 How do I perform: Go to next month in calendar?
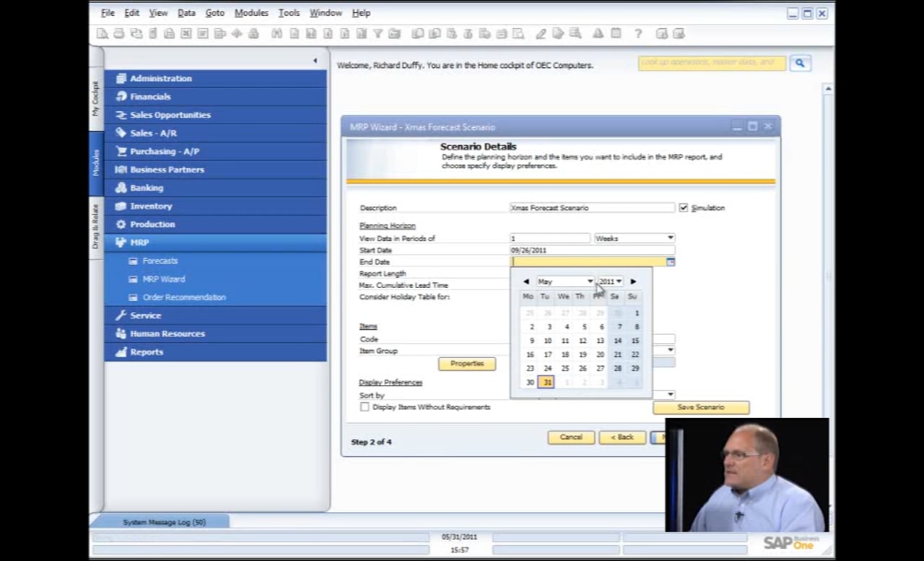(x=633, y=282)
